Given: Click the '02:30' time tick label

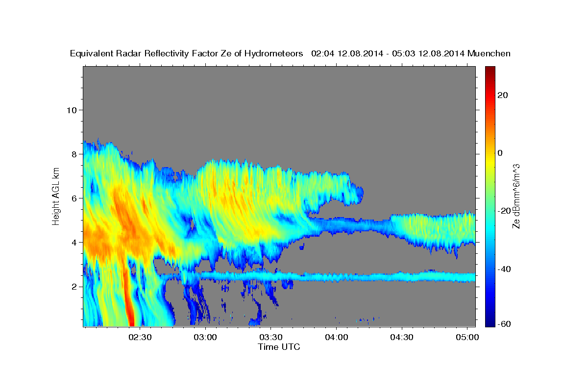Looking at the screenshot, I should [x=140, y=338].
